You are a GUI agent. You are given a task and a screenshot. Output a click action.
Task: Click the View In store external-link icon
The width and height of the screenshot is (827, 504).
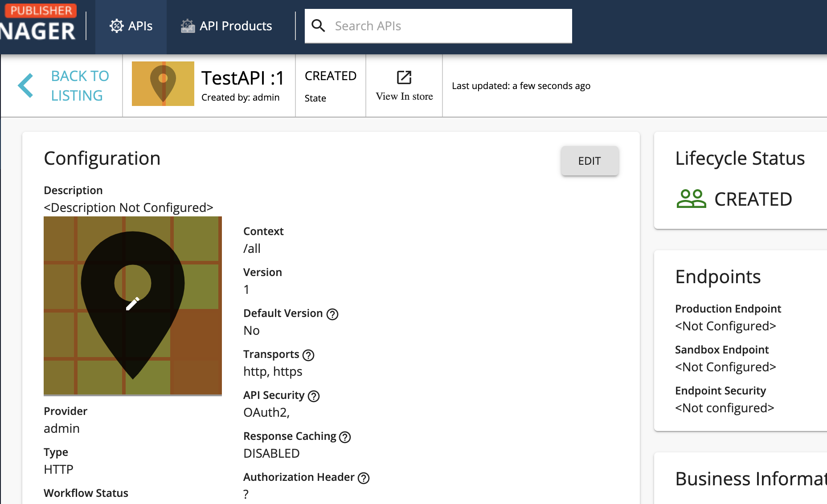(404, 77)
